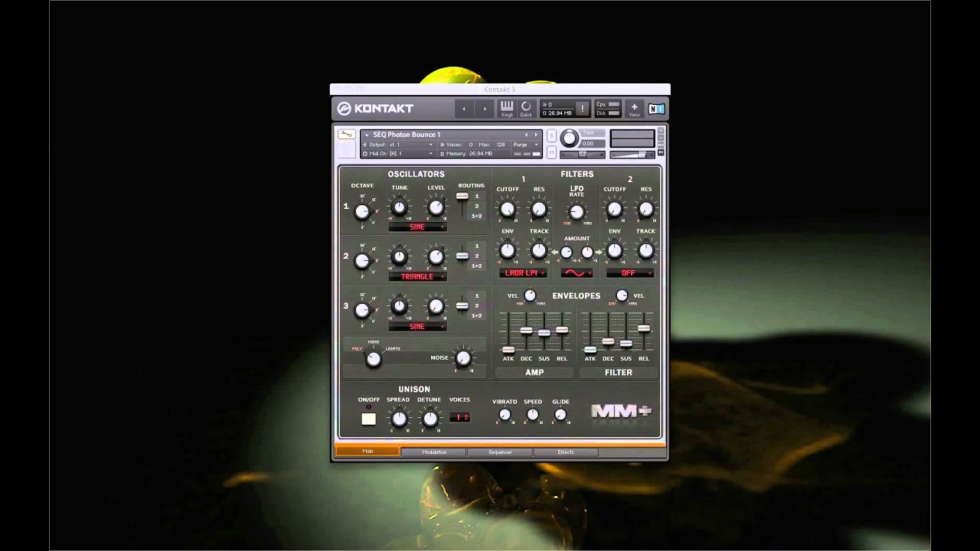
Task: Go to previous using header left arrow
Action: [464, 109]
